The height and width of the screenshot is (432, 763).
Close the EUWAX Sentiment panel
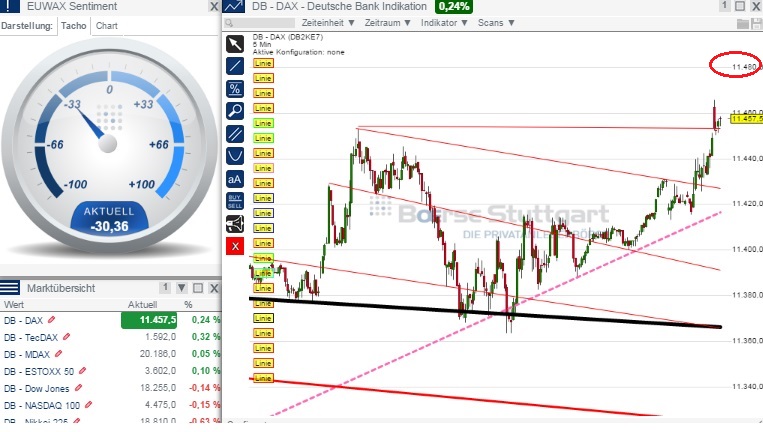point(214,6)
